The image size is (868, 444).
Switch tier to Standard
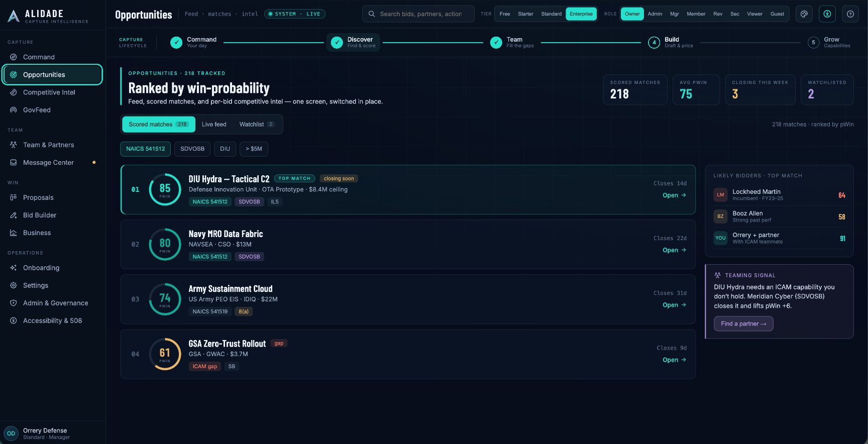552,14
